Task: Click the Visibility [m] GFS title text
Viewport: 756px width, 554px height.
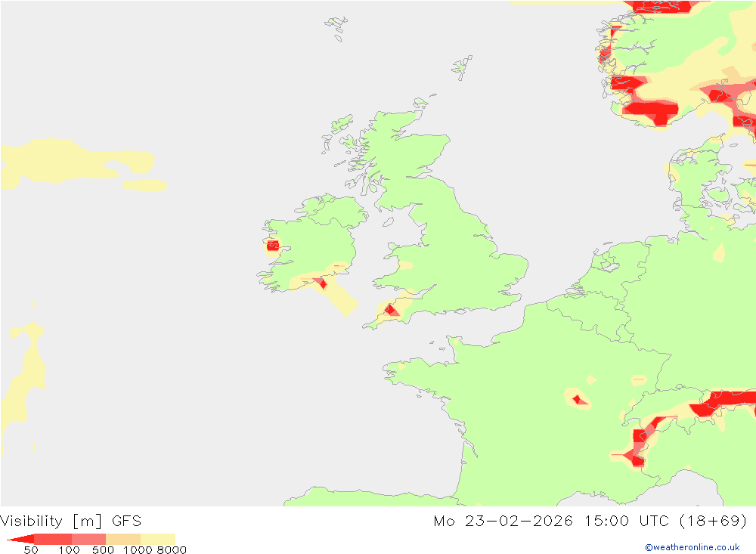Action: coord(70,522)
